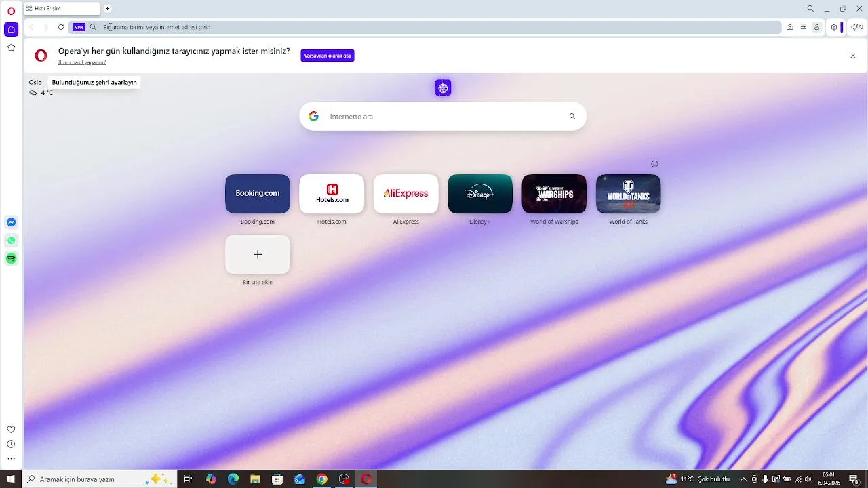Open the World of Tanks tile
The image size is (868, 488).
(628, 193)
